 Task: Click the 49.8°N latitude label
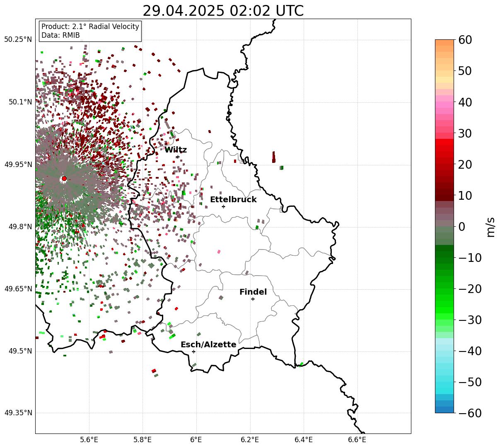click(x=20, y=227)
